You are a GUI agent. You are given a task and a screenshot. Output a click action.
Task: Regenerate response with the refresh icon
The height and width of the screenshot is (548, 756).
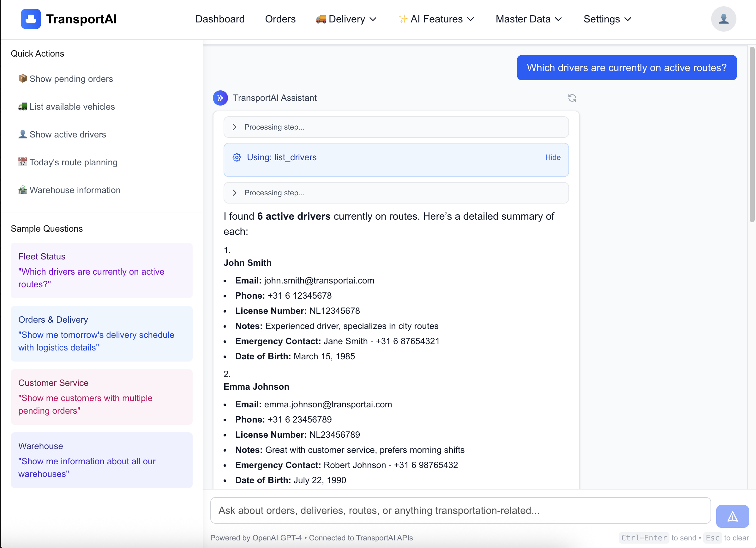pos(572,98)
